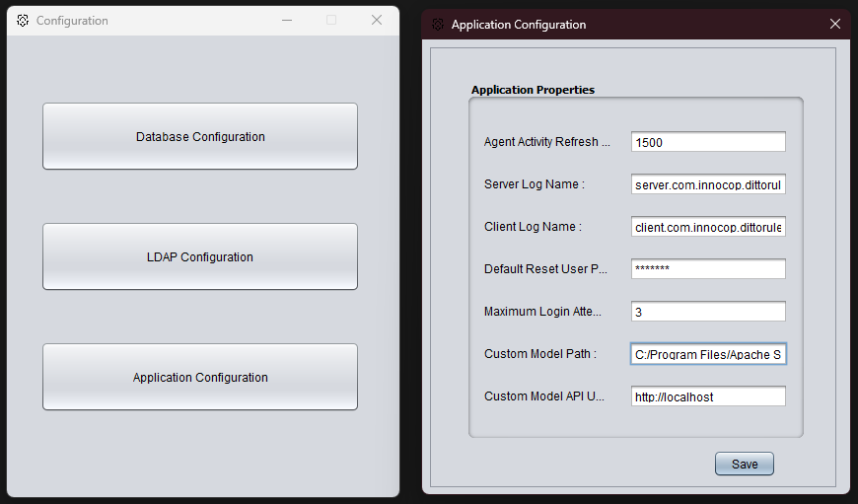Save the application properties

[745, 464]
